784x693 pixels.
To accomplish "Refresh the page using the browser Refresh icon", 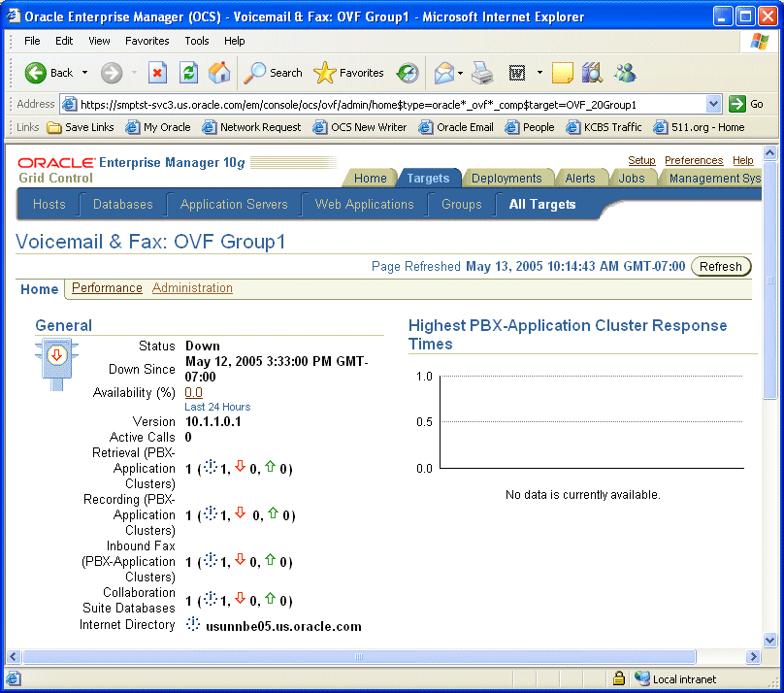I will click(x=187, y=73).
